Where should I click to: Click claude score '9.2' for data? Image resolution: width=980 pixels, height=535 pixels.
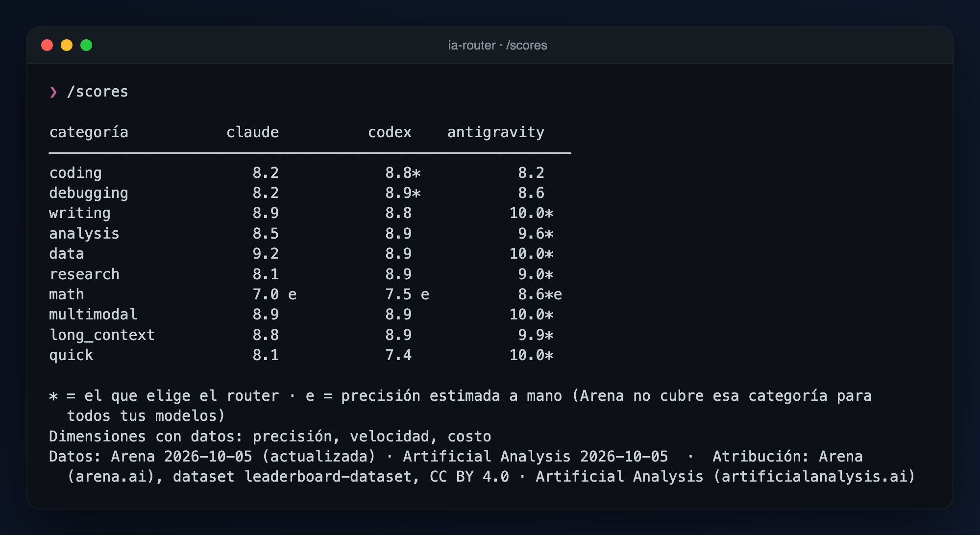[266, 254]
